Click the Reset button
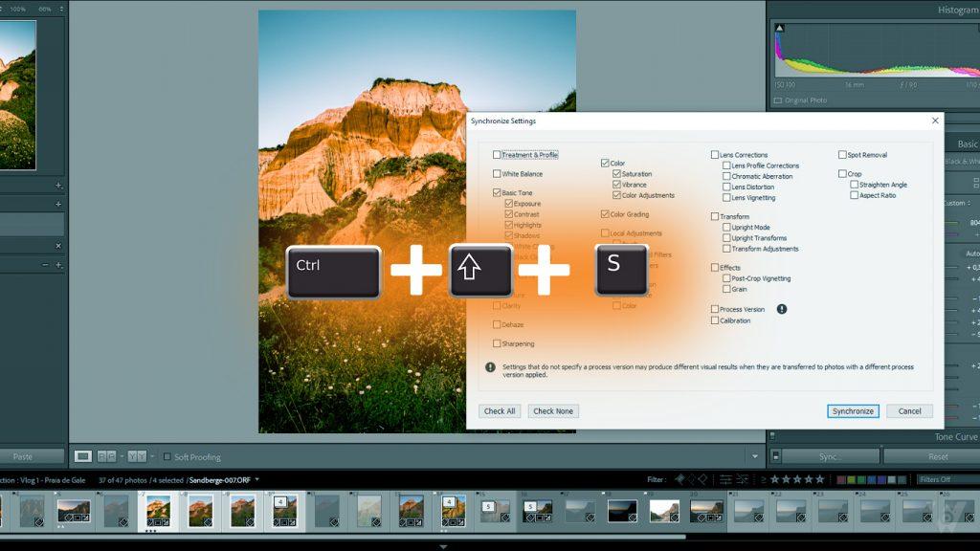The image size is (980, 551). [934, 456]
